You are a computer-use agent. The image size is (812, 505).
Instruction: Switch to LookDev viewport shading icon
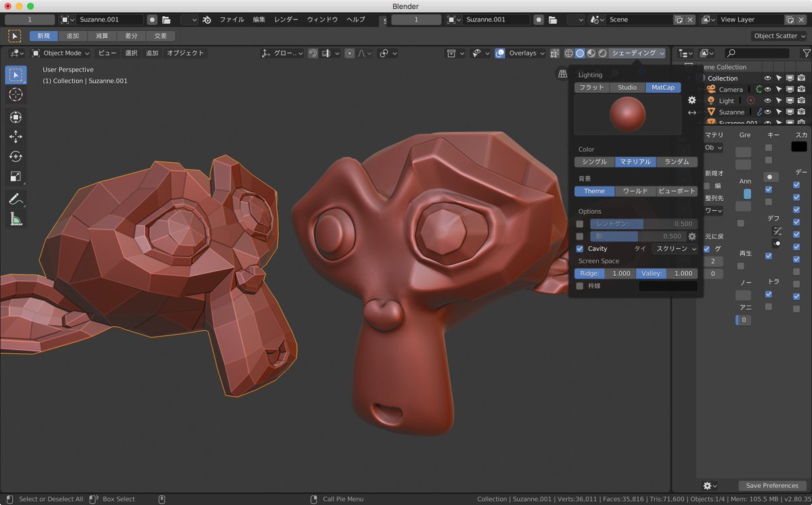point(591,53)
